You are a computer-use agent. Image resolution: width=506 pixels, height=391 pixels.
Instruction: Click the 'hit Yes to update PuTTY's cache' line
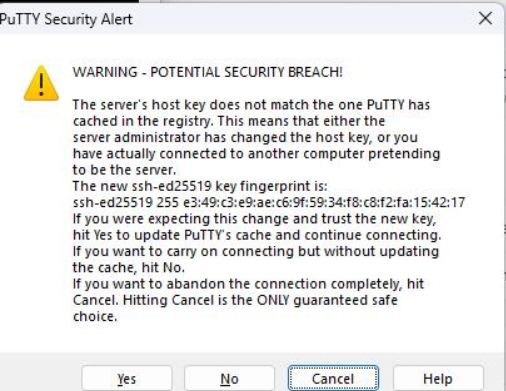(257, 235)
